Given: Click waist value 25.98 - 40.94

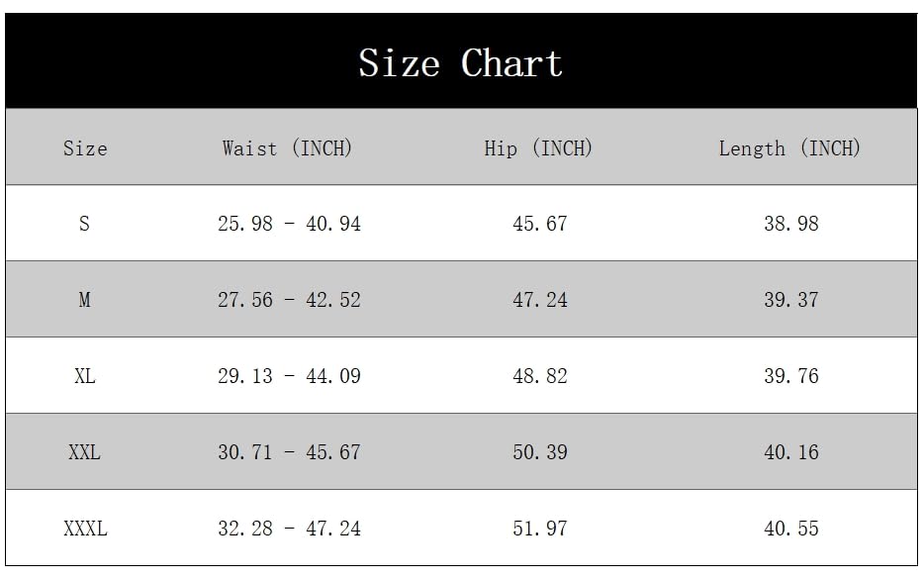Looking at the screenshot, I should tap(289, 224).
